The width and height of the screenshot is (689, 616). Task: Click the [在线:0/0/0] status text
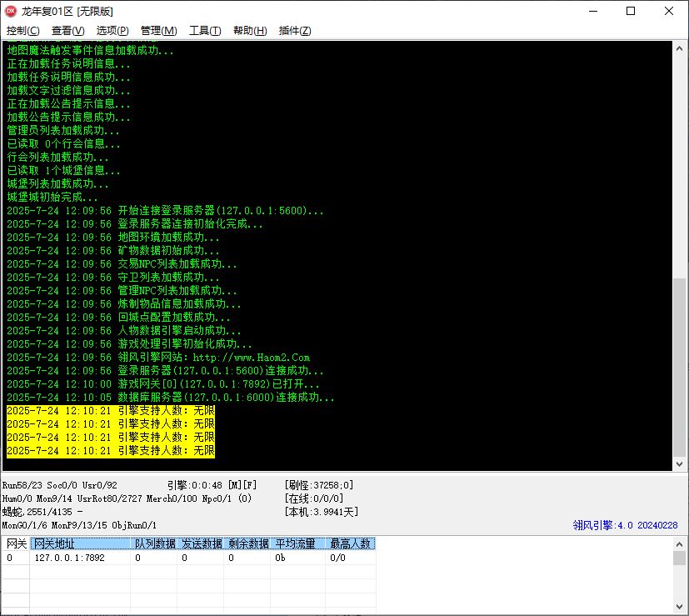pos(314,498)
